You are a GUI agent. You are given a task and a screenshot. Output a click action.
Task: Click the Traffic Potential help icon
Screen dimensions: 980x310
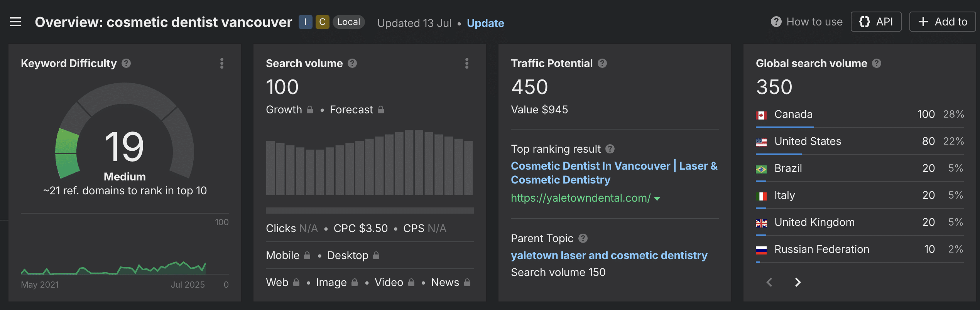point(602,63)
